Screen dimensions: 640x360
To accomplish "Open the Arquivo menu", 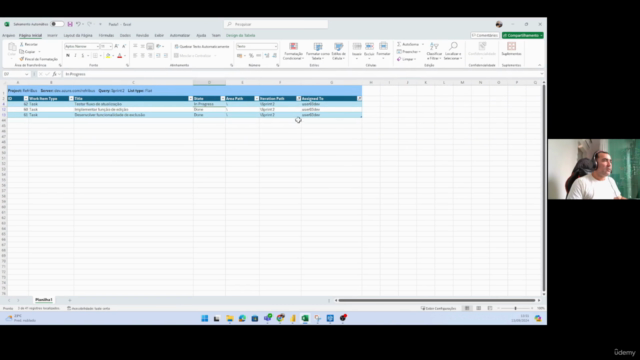I will click(x=8, y=36).
